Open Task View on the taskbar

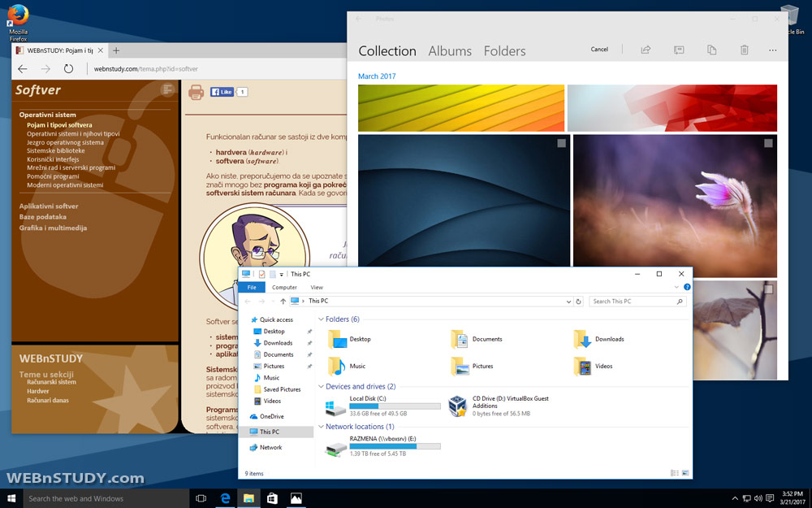click(201, 499)
